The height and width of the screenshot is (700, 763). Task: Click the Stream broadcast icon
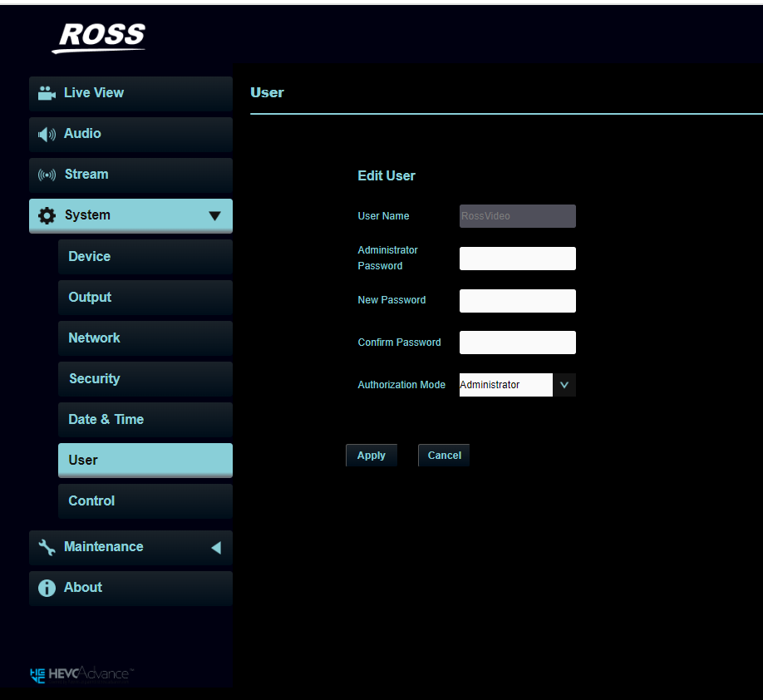(x=47, y=175)
